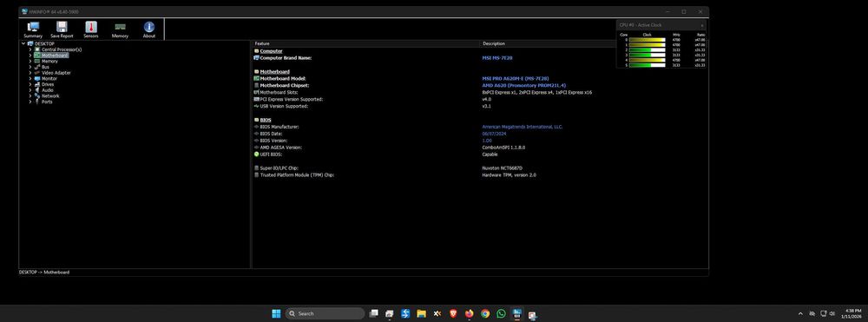Open the Sensors thermometer icon
Screen dimensions: 868x322
click(x=91, y=27)
